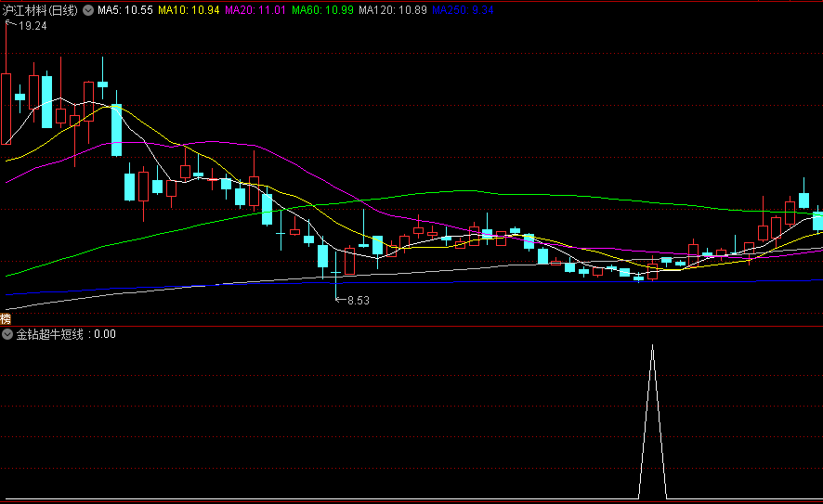Select the 沪江材料(日线) chart title
This screenshot has height=504, width=823.
click(x=40, y=10)
